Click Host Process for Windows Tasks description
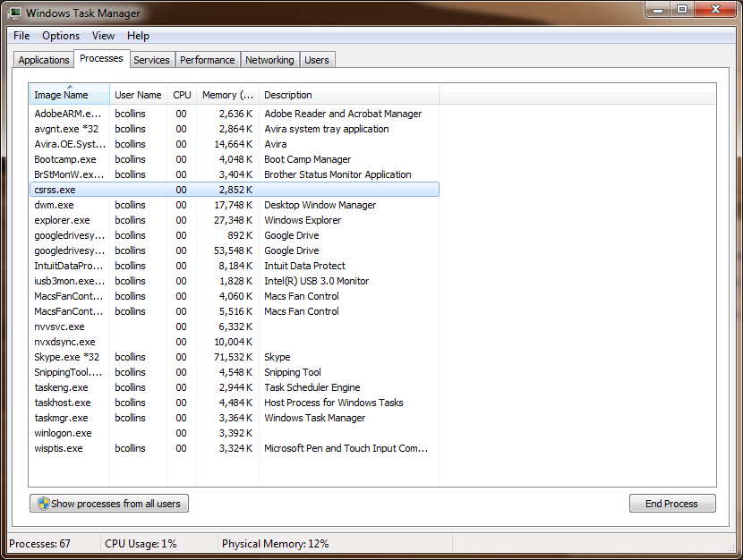The image size is (743, 560). coord(334,403)
